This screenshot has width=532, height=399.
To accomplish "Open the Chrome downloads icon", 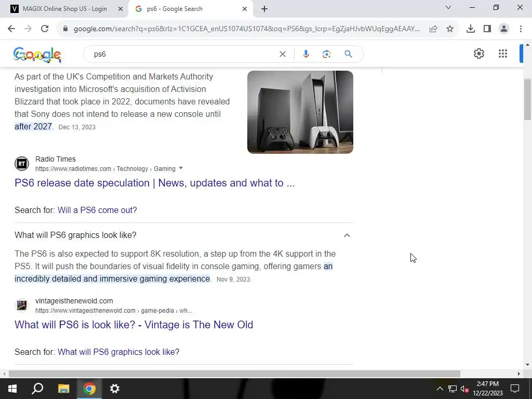I will point(471,29).
